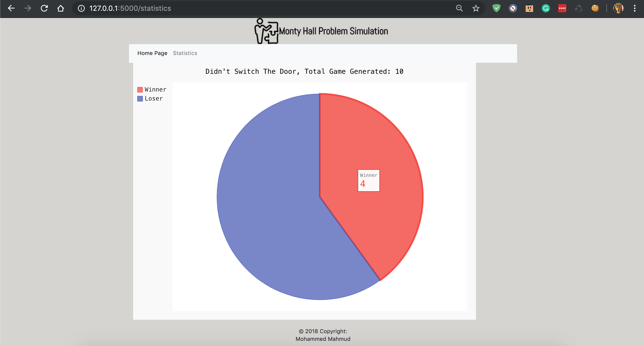
Task: Click the browser home icon
Action: click(x=61, y=8)
